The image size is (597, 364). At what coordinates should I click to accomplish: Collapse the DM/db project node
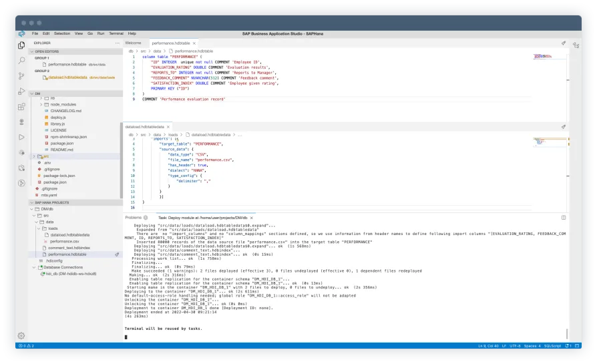point(32,209)
